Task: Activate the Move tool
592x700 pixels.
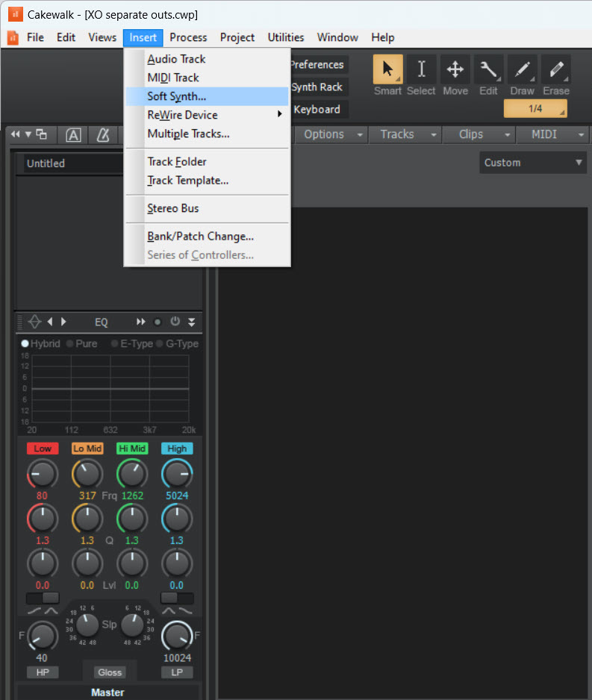Action: 455,69
